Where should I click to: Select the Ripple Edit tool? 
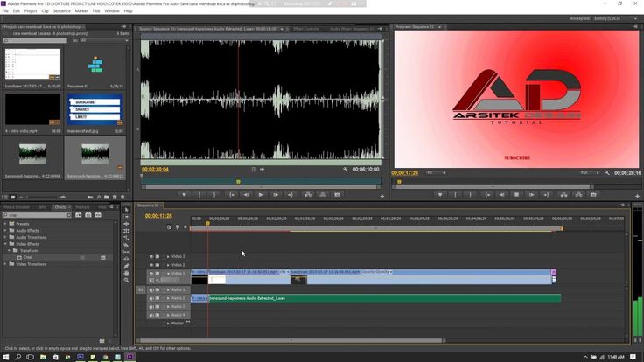[127, 224]
